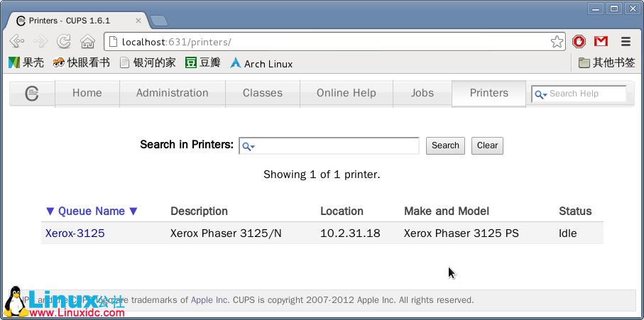Click the red Adblock extension icon
This screenshot has height=320, width=644.
click(579, 41)
